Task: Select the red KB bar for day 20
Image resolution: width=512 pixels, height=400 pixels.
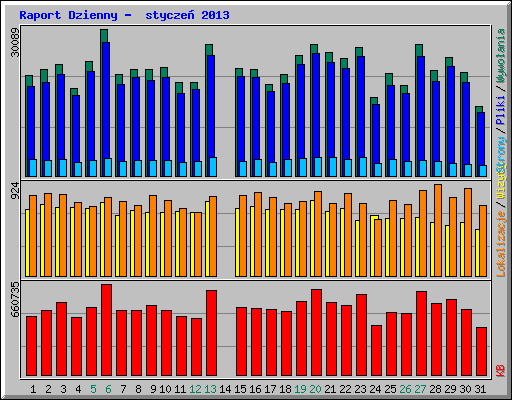Action: [317, 333]
